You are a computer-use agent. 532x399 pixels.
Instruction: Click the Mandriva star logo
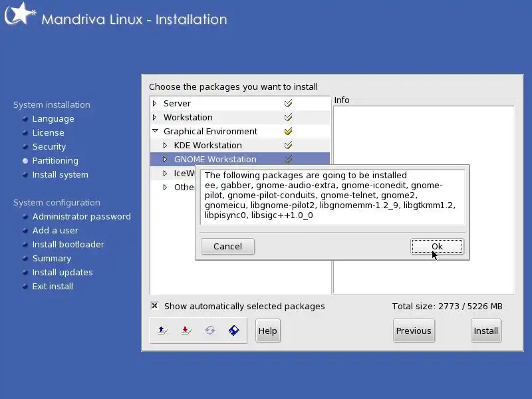(20, 14)
